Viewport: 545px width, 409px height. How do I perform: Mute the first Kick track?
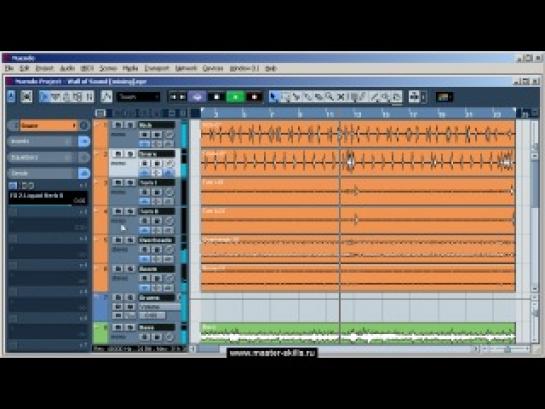point(118,125)
